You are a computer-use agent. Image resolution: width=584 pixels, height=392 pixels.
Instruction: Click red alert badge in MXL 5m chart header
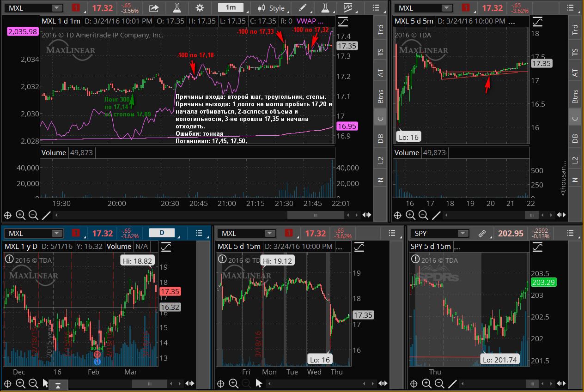coord(466,8)
